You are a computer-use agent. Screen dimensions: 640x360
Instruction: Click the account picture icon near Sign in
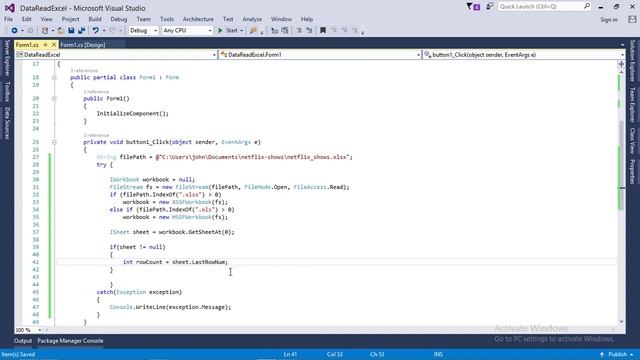coord(632,19)
